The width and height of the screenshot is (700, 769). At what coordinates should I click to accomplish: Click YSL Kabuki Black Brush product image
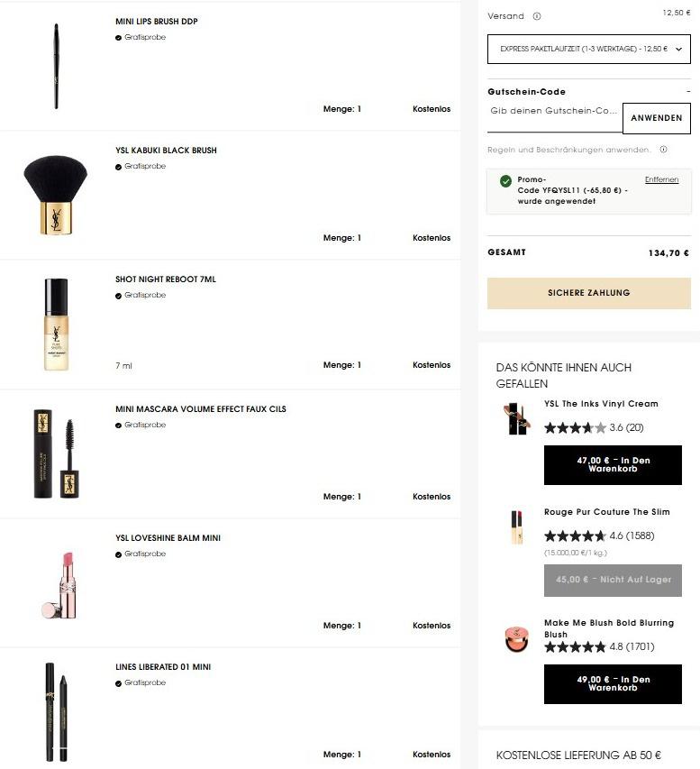(x=56, y=196)
